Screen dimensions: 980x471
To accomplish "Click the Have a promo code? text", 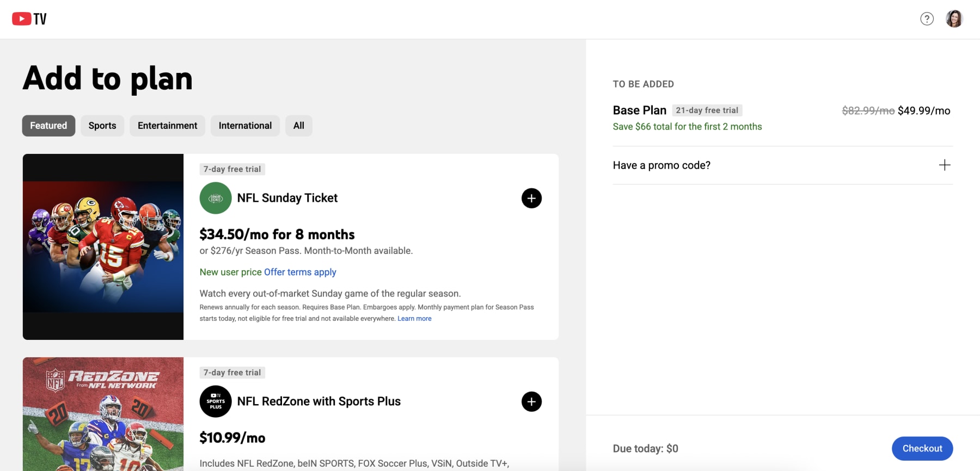I will [x=661, y=165].
